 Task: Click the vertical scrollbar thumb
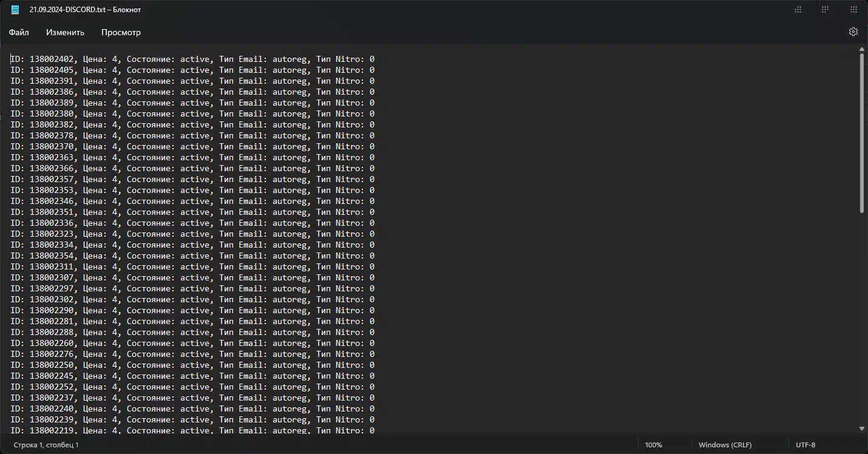click(861, 134)
